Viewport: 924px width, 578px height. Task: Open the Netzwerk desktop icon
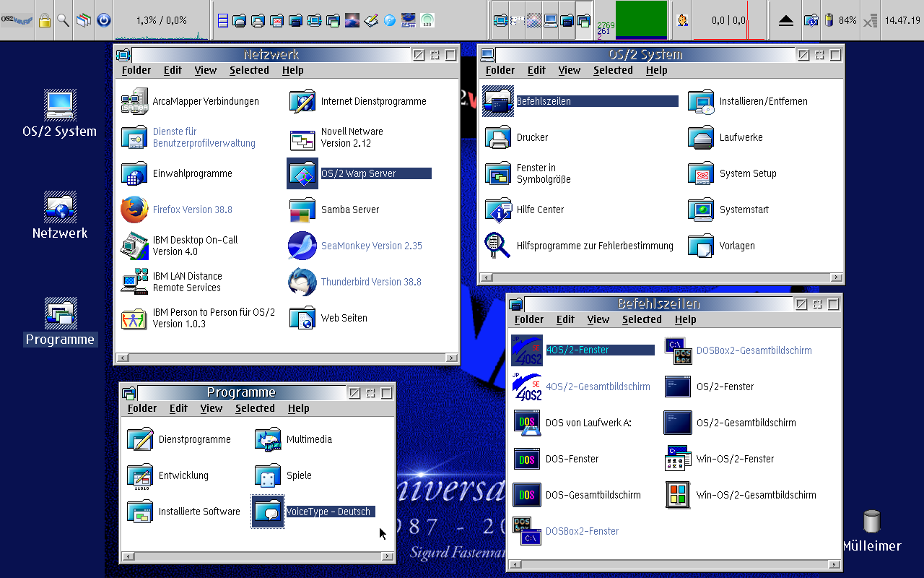59,207
